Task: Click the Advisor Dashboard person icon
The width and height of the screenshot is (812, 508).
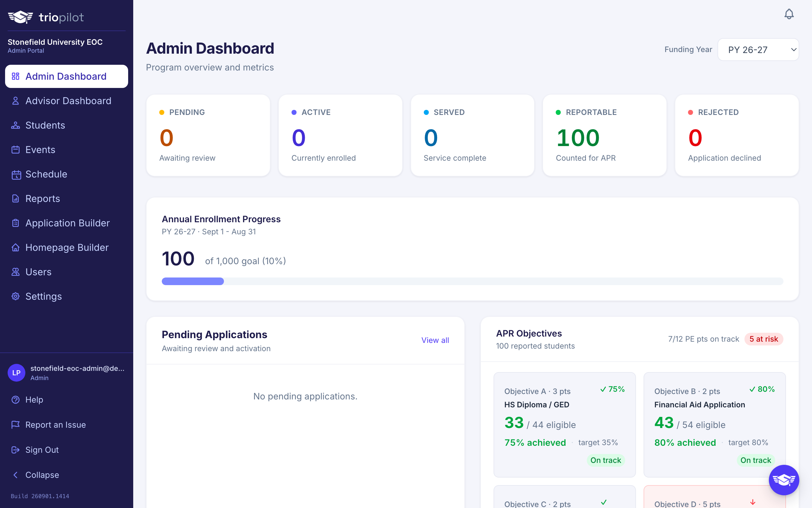Action: [16, 101]
